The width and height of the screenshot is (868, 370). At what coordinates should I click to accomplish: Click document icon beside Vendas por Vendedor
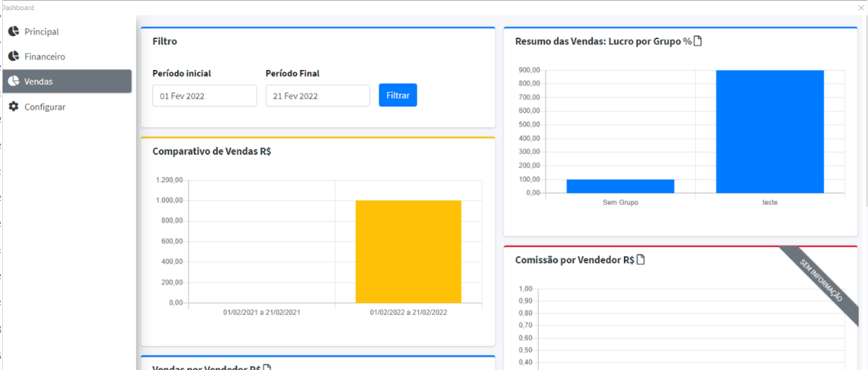[267, 368]
